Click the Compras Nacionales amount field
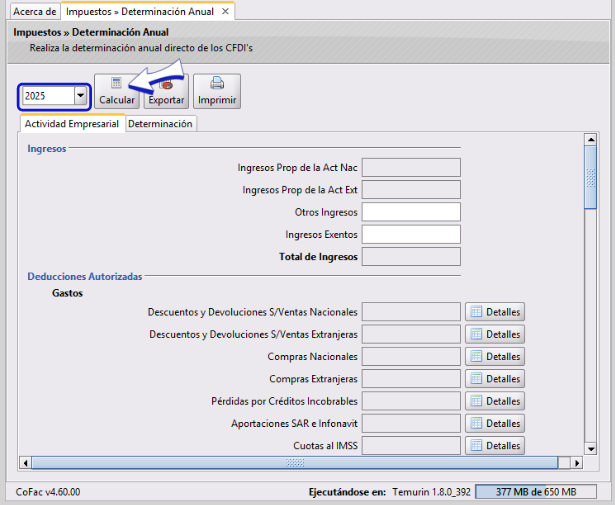 (x=411, y=357)
